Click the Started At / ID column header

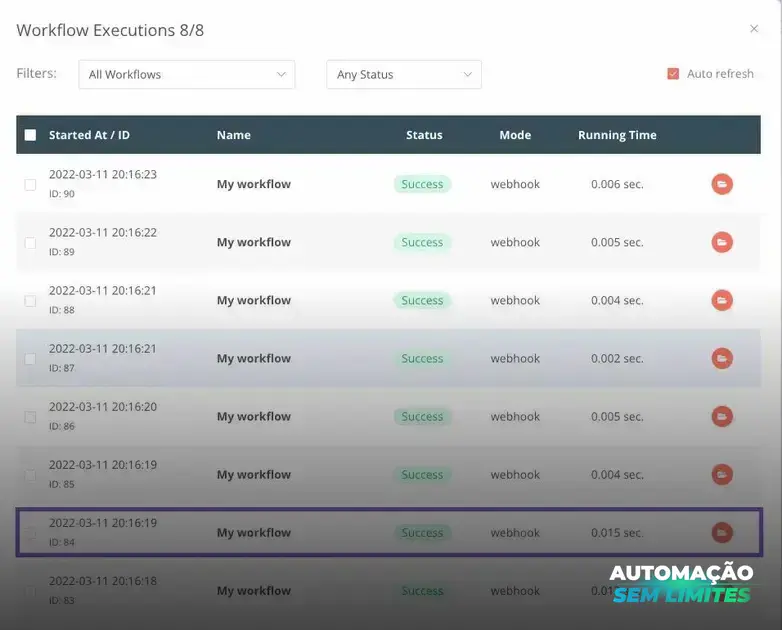pos(89,135)
